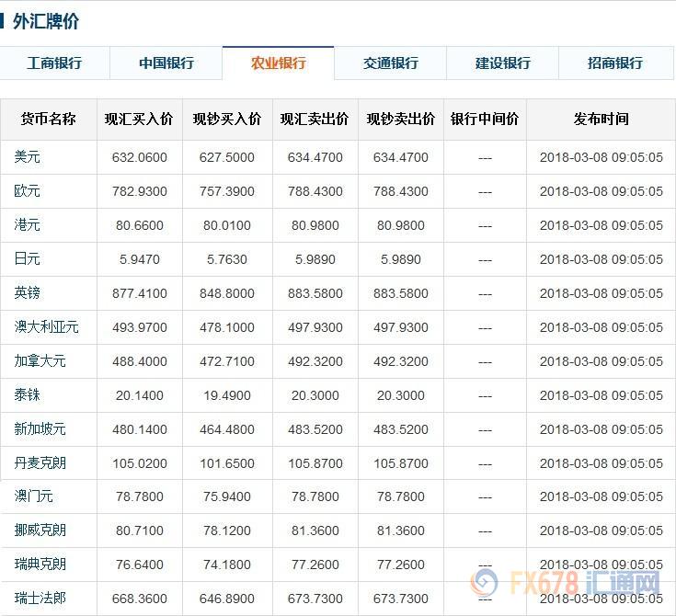Viewport: 676px width, 616px height.
Task: Open the 日元 currency link
Action: 27,259
